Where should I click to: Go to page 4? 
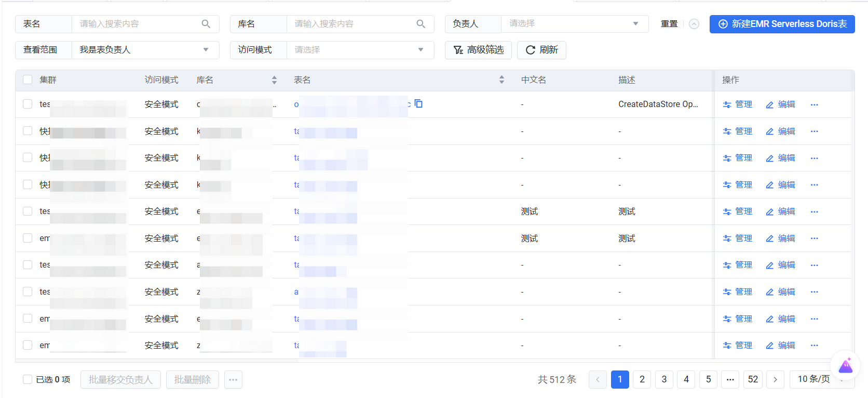[x=686, y=380]
